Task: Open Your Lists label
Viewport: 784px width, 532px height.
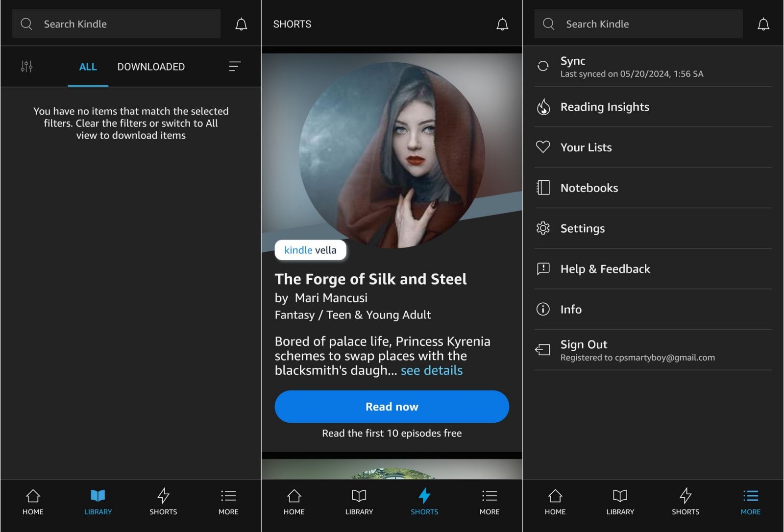Action: click(x=586, y=147)
